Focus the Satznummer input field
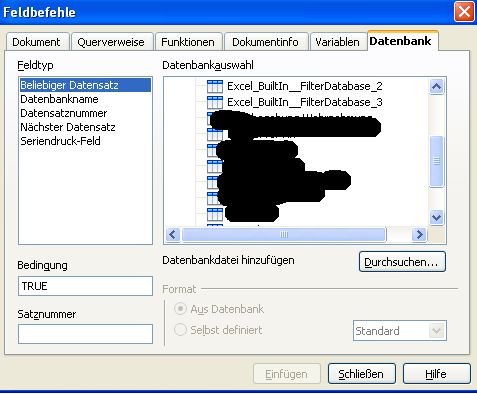This screenshot has height=394, width=477. [x=85, y=334]
